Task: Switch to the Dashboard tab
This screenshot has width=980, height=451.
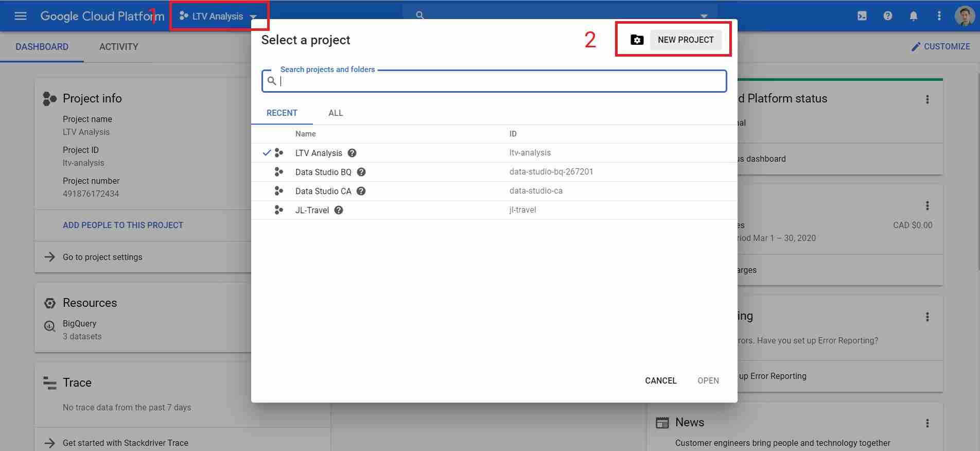Action: (x=42, y=47)
